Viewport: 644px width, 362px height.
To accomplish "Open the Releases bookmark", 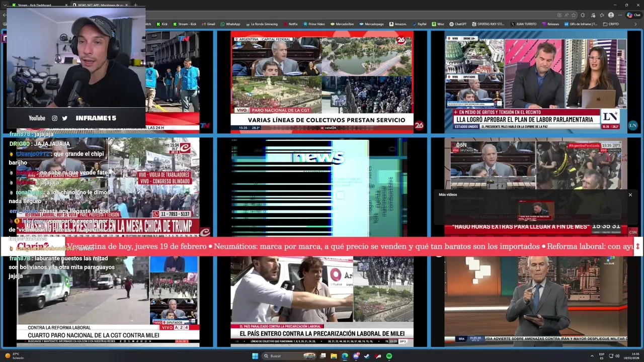I will point(550,24).
